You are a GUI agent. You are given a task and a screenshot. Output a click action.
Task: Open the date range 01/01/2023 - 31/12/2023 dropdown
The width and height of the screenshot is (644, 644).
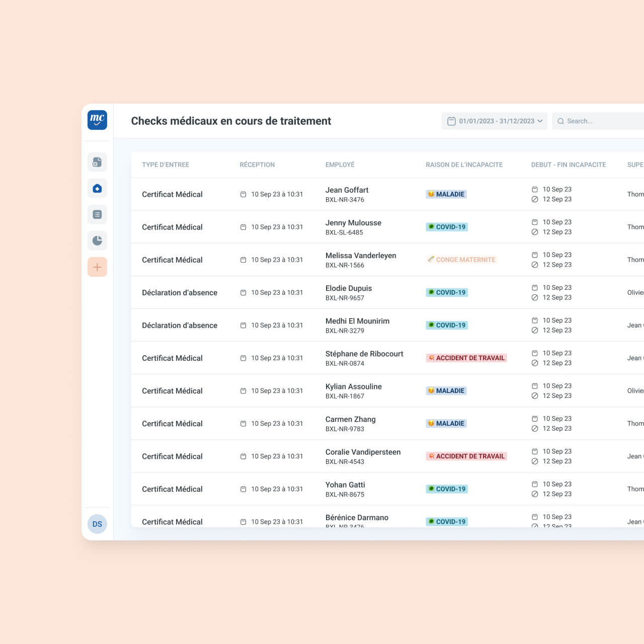pyautogui.click(x=495, y=121)
